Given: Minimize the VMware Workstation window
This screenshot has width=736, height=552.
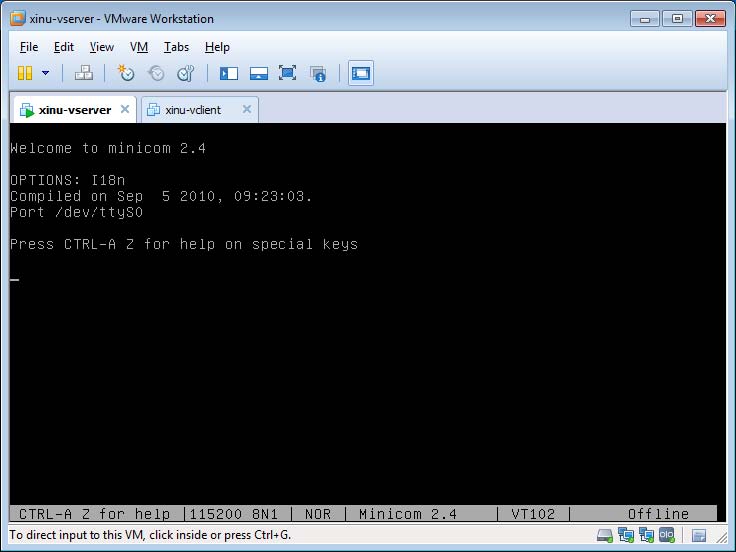Looking at the screenshot, I should 645,19.
